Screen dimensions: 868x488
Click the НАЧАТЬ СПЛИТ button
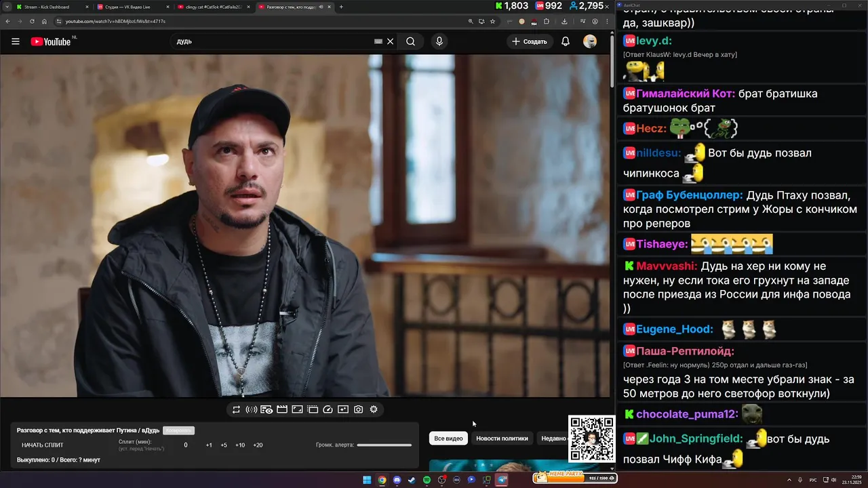click(43, 445)
